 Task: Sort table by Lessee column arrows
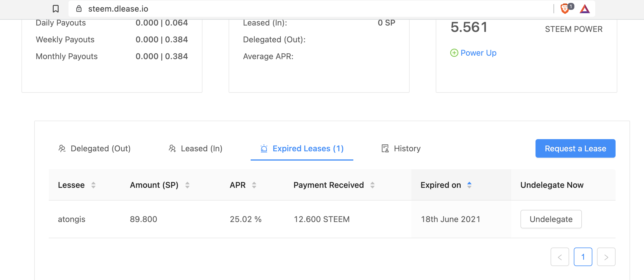[93, 185]
